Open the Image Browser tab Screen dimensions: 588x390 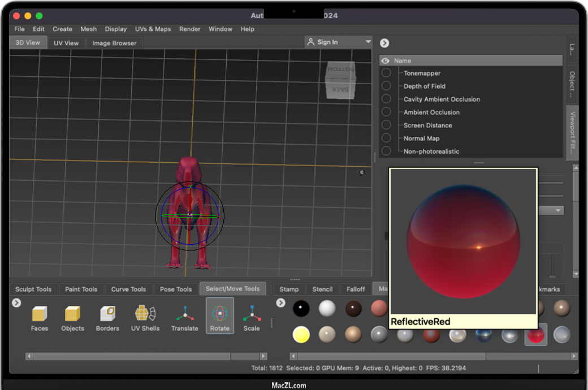click(114, 43)
